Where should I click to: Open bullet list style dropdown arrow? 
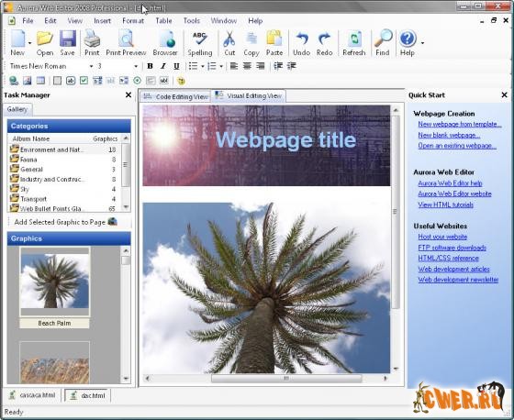[203, 67]
